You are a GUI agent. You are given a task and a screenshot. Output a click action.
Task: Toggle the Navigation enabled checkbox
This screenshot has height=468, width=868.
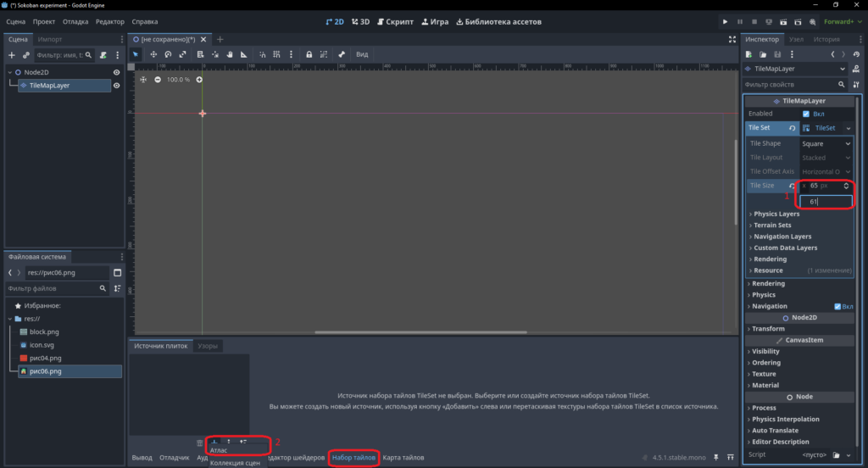[837, 306]
